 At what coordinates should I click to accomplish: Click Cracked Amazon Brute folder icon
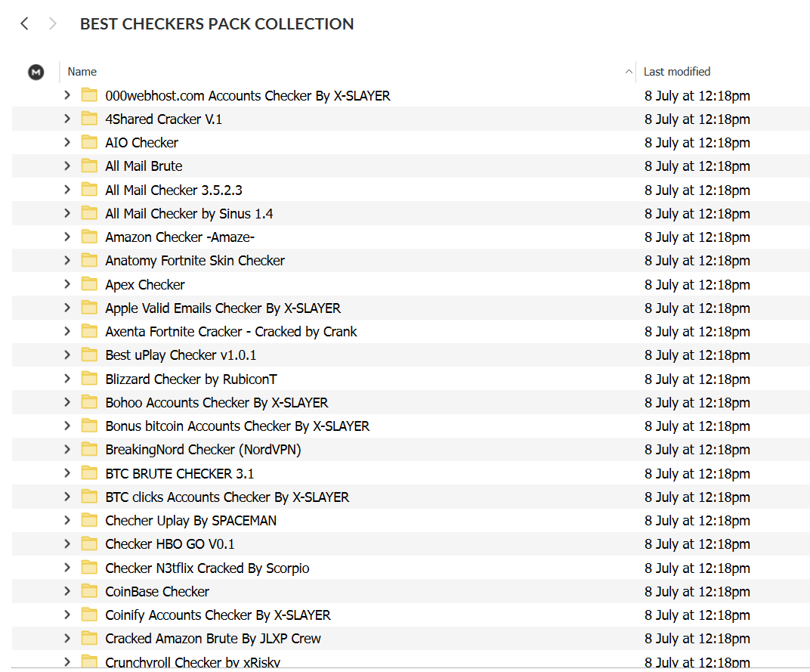click(89, 639)
